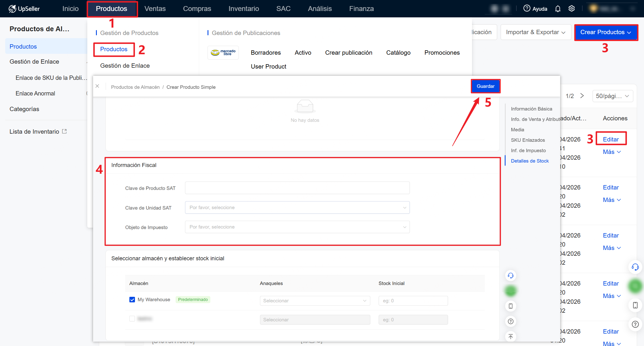The height and width of the screenshot is (346, 644).
Task: Enable the second warehouse checkbox
Action: (132, 318)
